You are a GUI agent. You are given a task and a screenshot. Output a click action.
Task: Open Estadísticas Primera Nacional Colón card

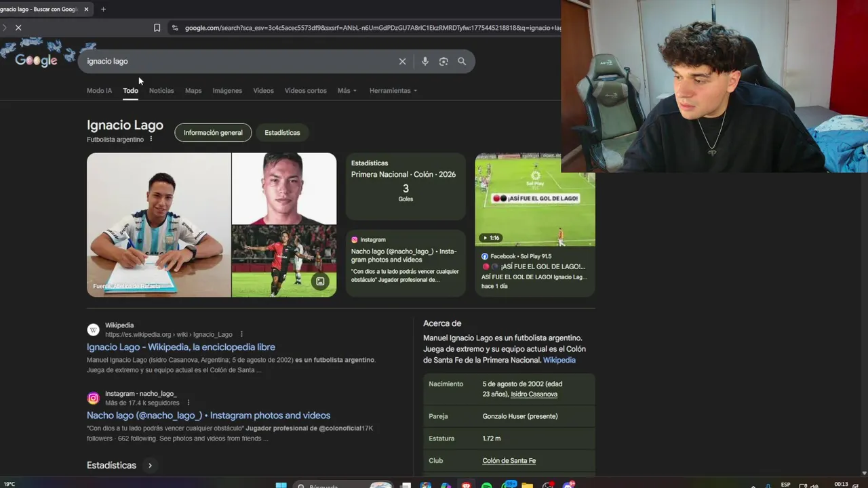[x=406, y=186]
